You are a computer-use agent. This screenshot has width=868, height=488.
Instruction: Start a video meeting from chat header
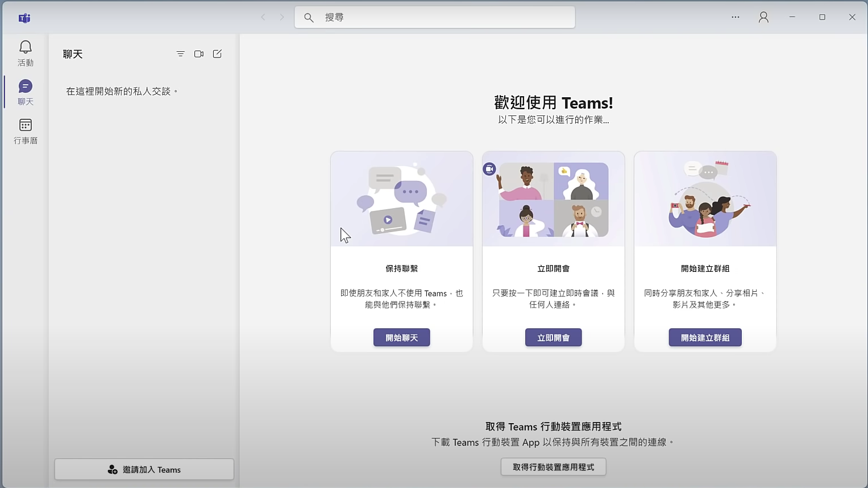[198, 54]
